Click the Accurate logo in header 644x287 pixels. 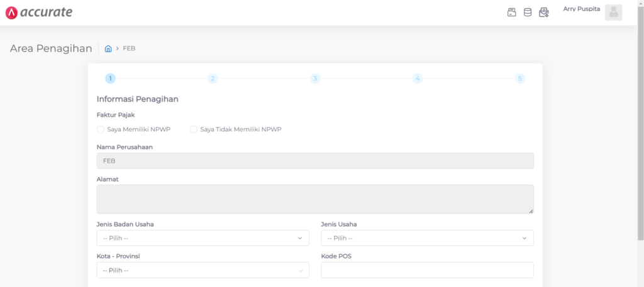pos(39,13)
